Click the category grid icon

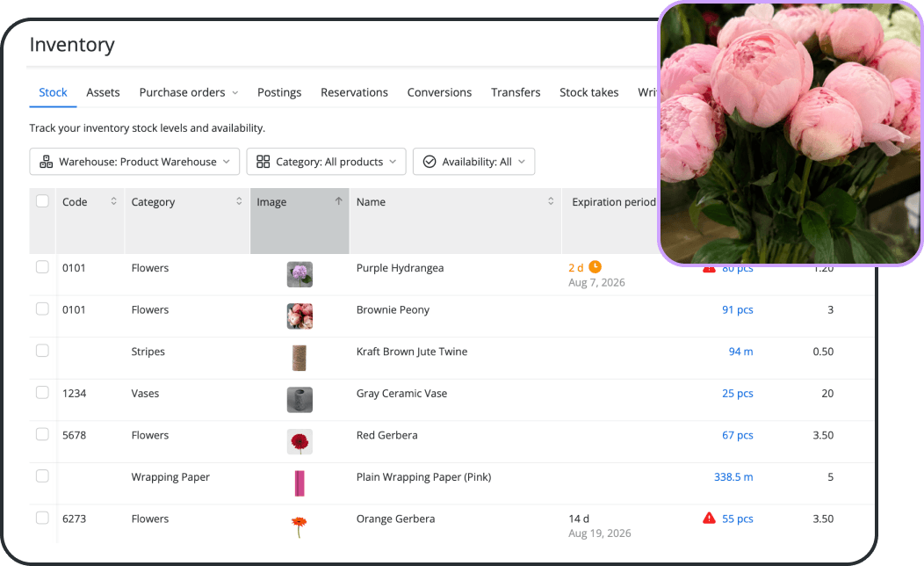click(x=263, y=162)
